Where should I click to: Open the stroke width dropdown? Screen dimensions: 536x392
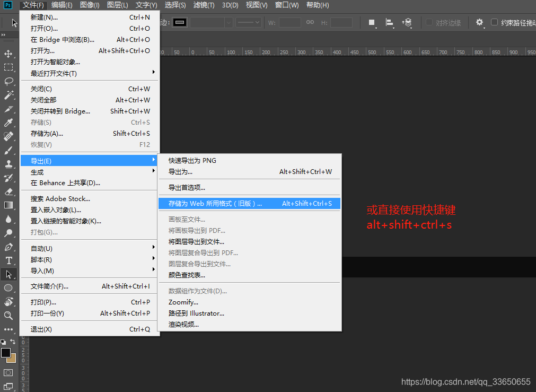point(229,23)
